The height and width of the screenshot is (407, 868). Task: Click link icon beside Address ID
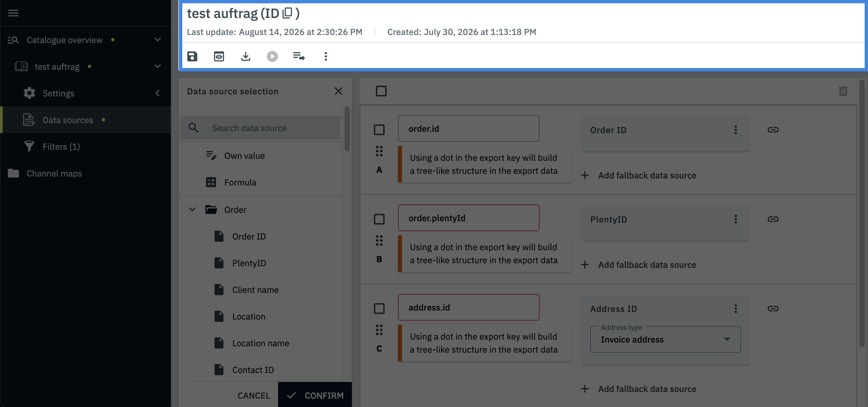click(773, 309)
